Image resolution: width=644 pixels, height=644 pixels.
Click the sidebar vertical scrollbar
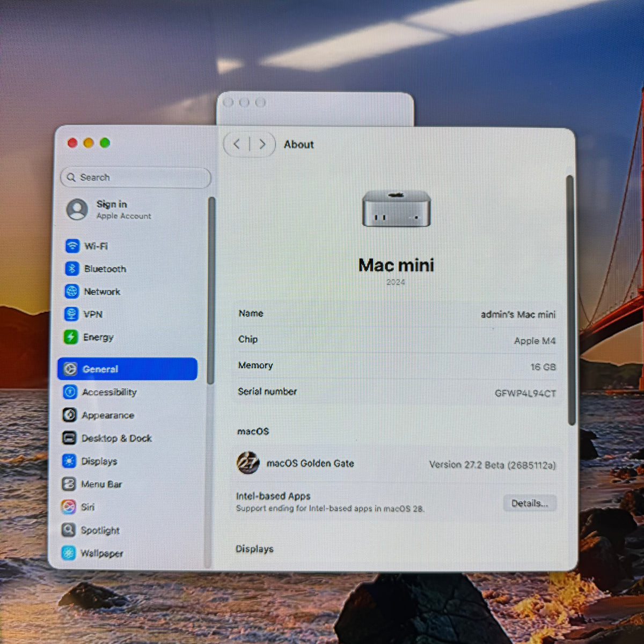pos(211,290)
